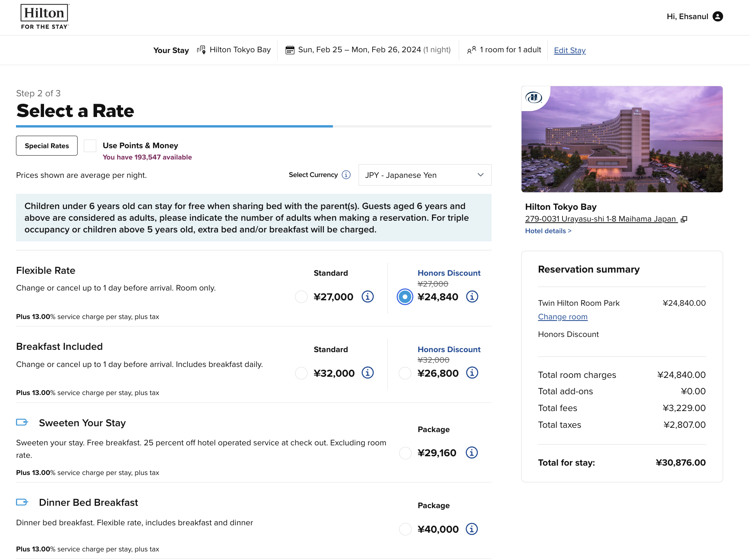Click the Hilton For The Stay logo
Screen dimensions: 750x560
45,17
